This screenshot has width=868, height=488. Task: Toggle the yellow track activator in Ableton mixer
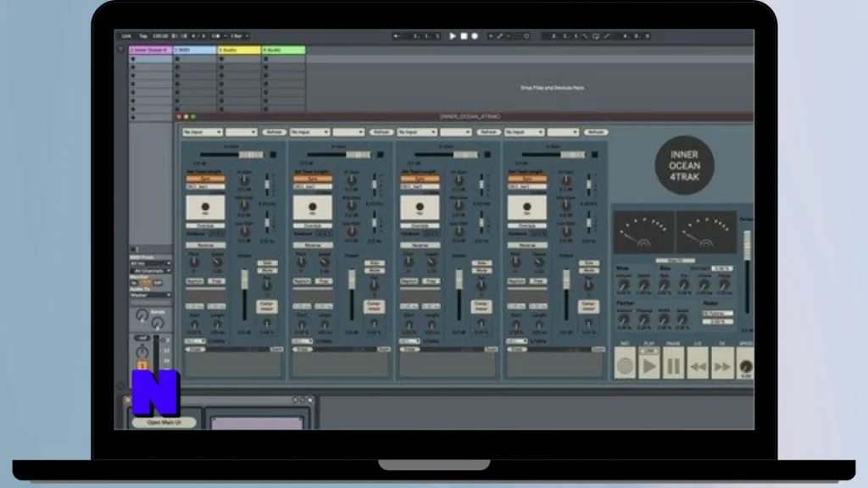coord(142,365)
